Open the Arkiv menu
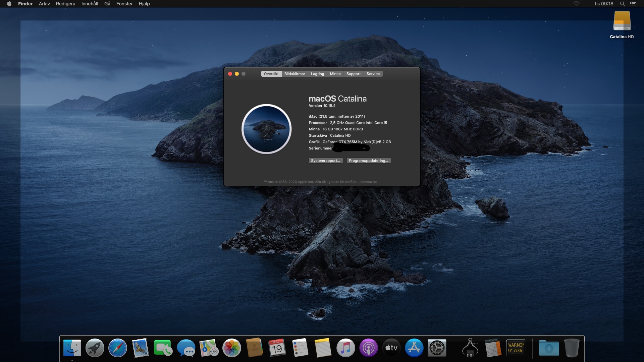Image resolution: width=644 pixels, height=362 pixels. tap(44, 4)
